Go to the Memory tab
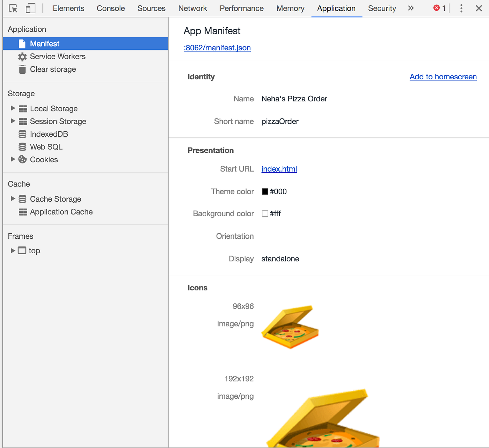The image size is (489, 448). [290, 8]
